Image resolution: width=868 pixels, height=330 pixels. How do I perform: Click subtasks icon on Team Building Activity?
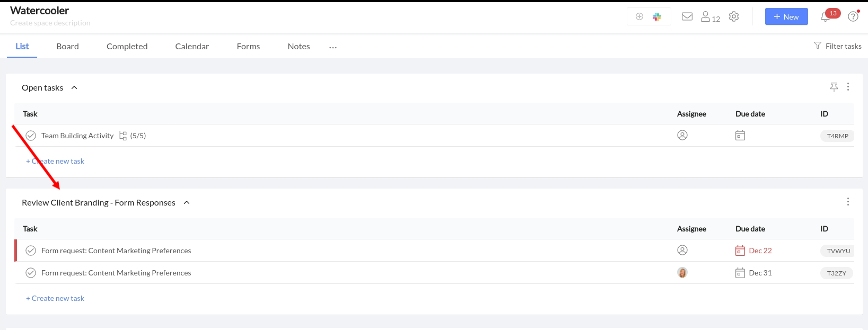click(123, 136)
